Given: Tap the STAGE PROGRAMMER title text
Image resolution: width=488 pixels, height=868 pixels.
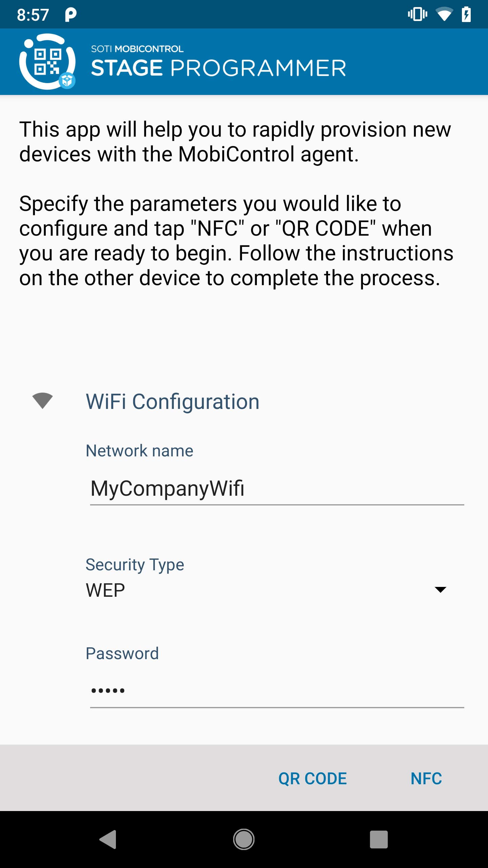Looking at the screenshot, I should tap(219, 68).
